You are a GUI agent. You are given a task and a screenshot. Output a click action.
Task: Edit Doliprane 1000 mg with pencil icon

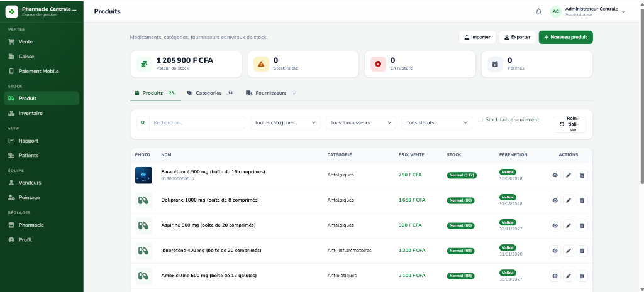569,200
